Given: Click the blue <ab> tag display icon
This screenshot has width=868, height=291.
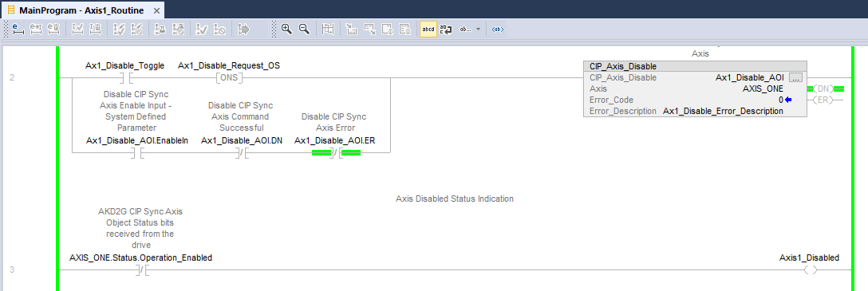Looking at the screenshot, I should click(498, 29).
